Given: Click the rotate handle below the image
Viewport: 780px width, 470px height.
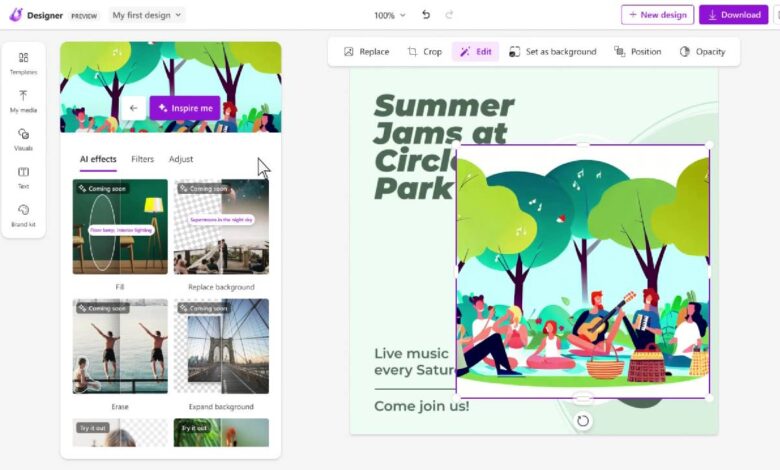Looking at the screenshot, I should 583,420.
